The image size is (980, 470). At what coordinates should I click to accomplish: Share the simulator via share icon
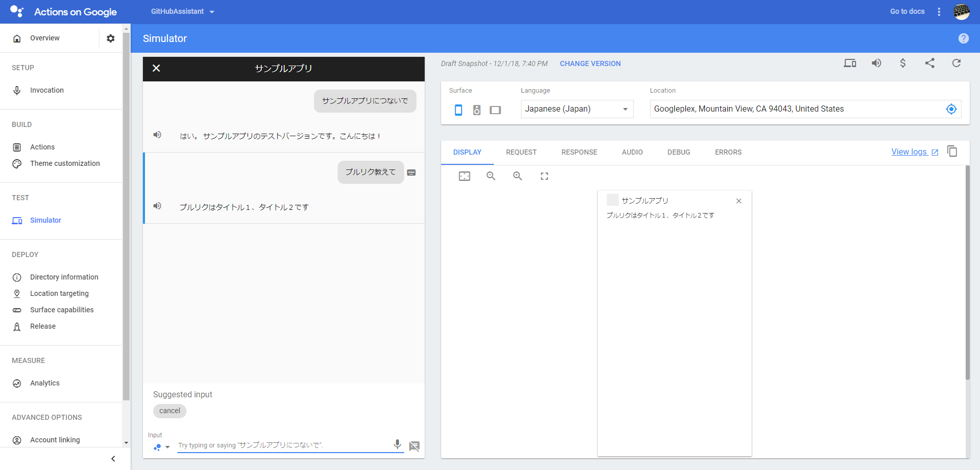click(x=930, y=63)
